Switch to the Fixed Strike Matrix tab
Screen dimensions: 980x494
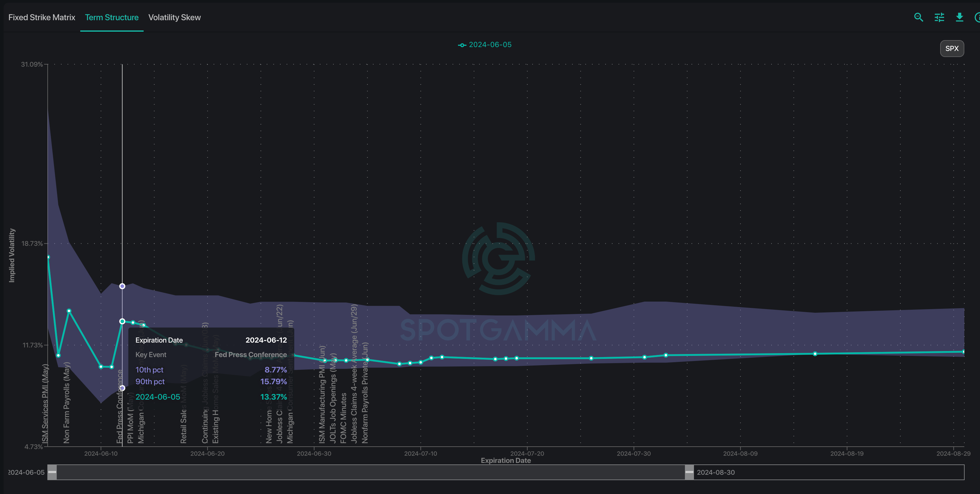[42, 17]
